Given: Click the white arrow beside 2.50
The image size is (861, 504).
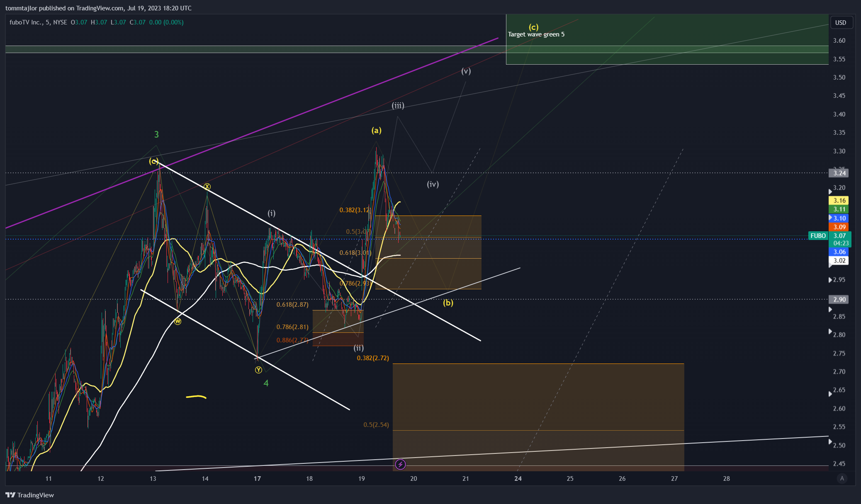Looking at the screenshot, I should [x=830, y=442].
